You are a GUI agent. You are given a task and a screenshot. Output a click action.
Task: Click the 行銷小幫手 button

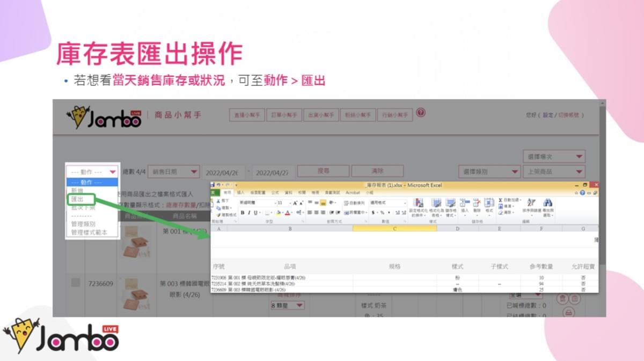[394, 115]
